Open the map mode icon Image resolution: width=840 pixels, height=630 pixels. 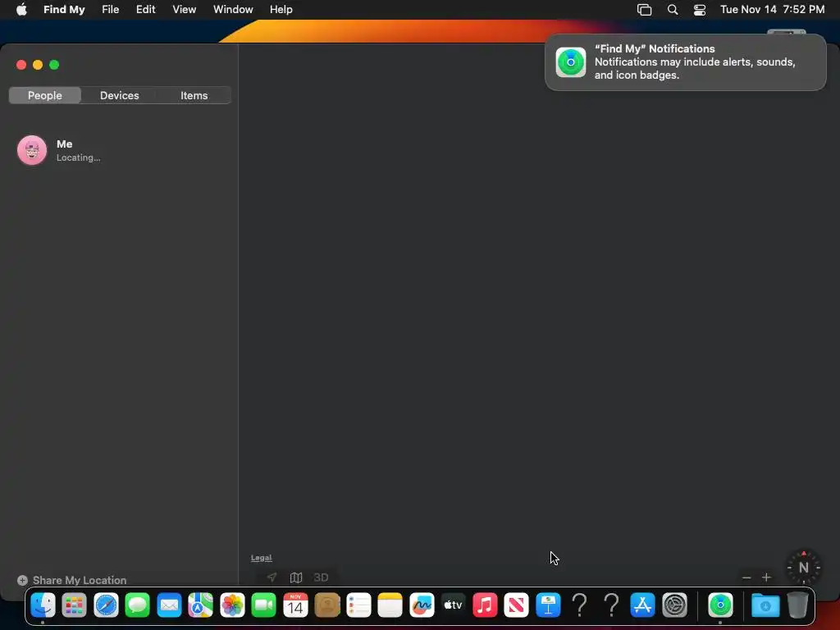click(x=296, y=577)
